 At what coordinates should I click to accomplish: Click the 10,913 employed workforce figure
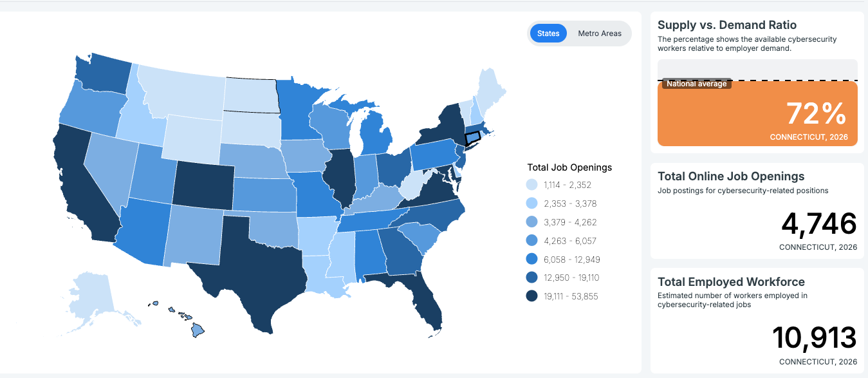[814, 338]
